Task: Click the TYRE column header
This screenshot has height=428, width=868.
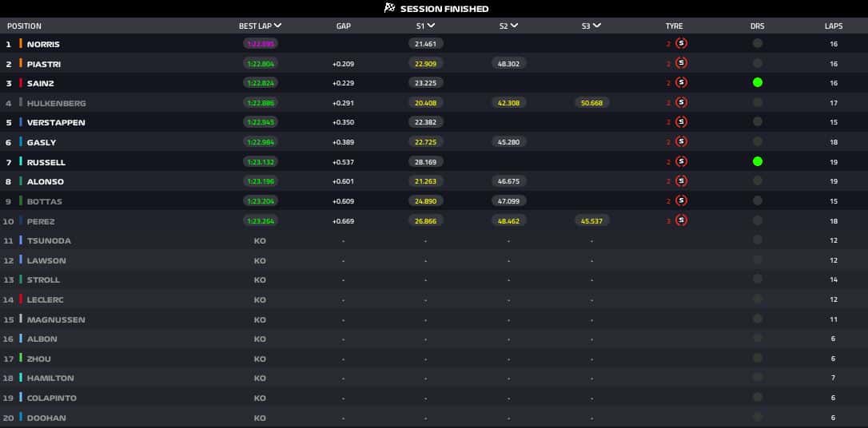Action: pyautogui.click(x=675, y=26)
